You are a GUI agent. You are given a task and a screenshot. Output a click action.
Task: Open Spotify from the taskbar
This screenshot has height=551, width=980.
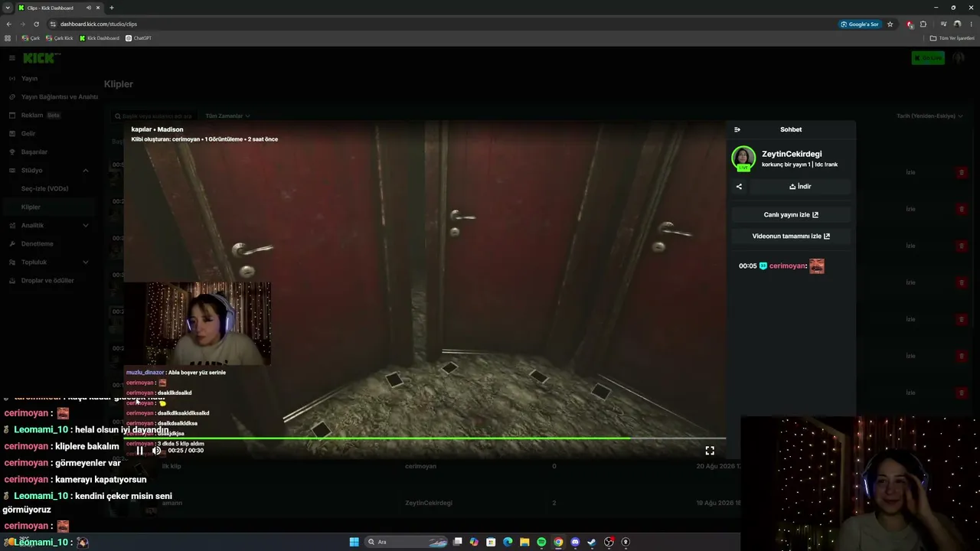click(541, 542)
